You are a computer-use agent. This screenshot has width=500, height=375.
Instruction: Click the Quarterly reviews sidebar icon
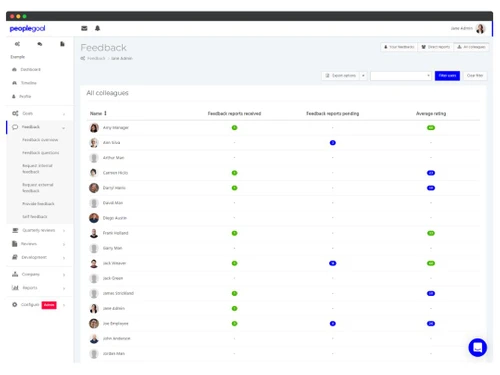pos(15,230)
